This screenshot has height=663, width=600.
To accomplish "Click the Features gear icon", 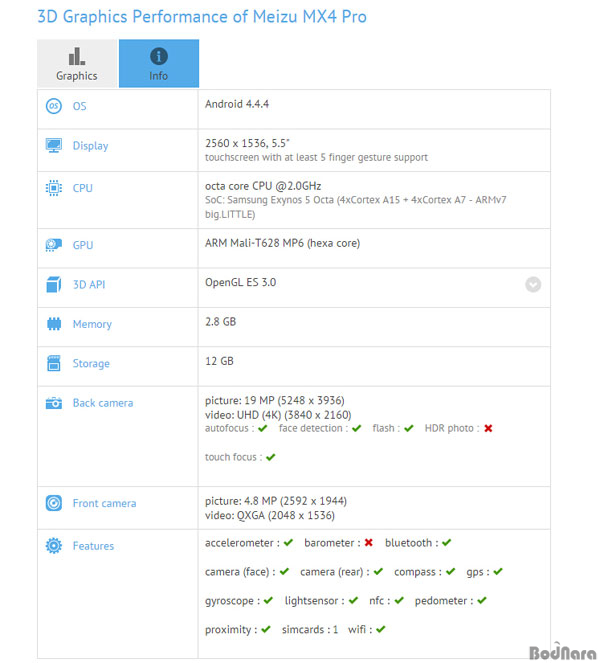I will 54,546.
